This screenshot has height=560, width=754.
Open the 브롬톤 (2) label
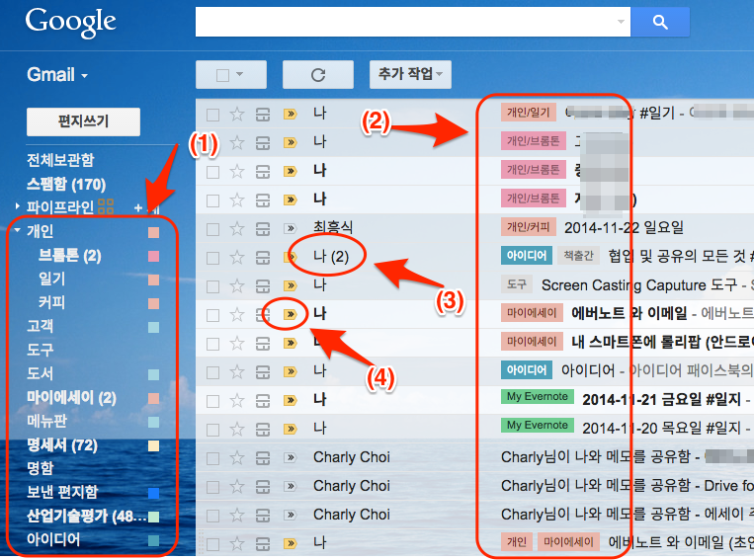click(x=70, y=255)
